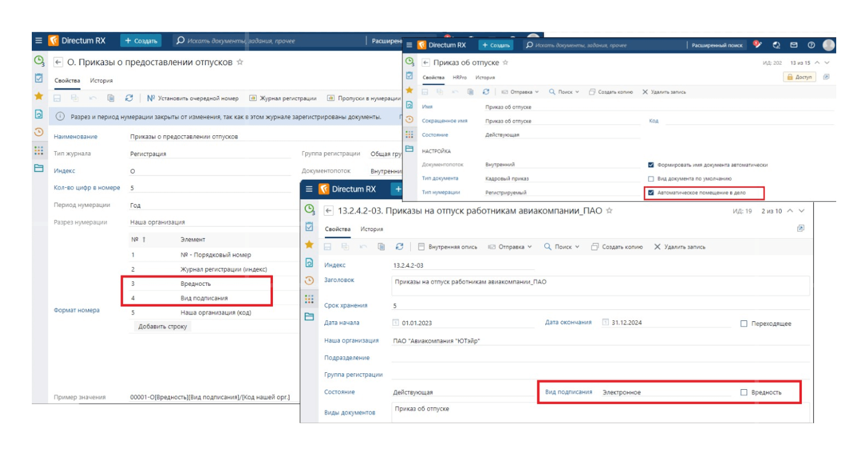
Task: Click 'Добавить строку' button
Action: (x=163, y=327)
